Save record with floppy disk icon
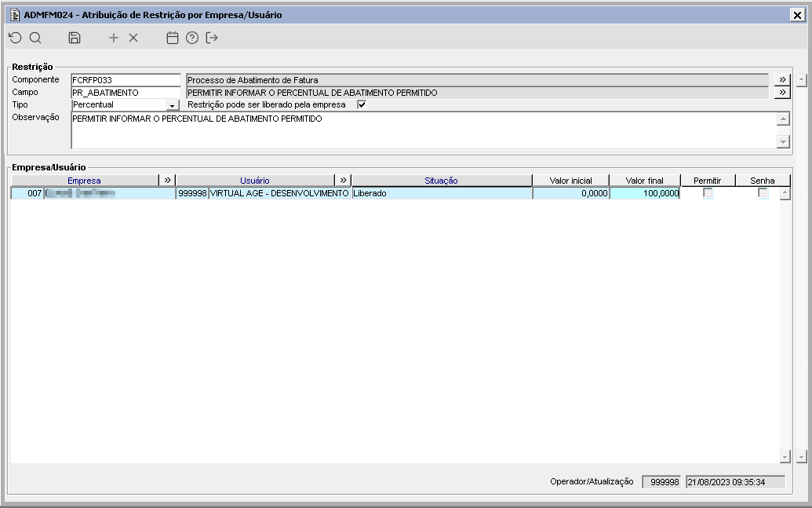The width and height of the screenshot is (812, 508). (75, 38)
